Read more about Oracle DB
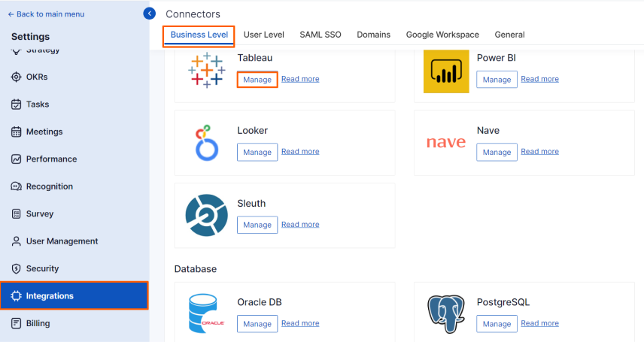644x342 pixels. [300, 323]
